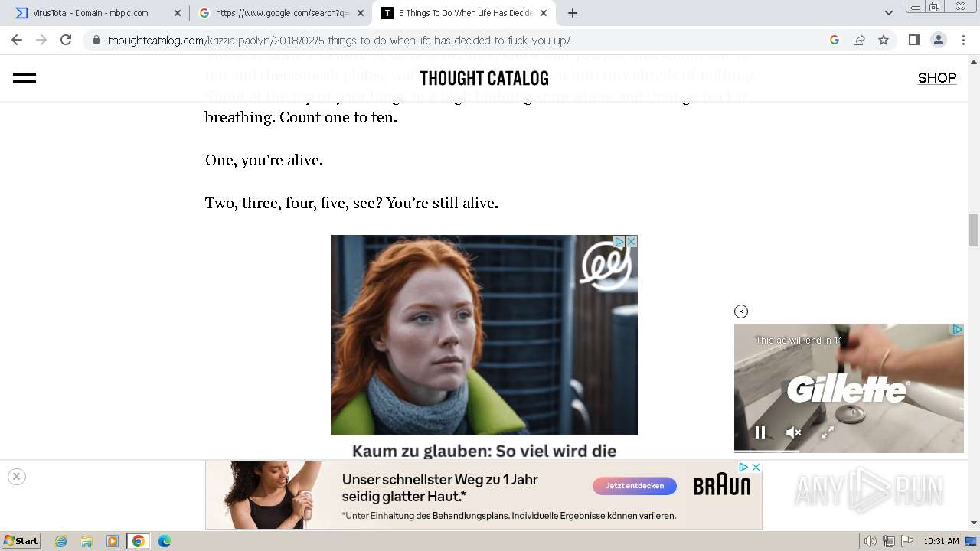Viewport: 980px width, 551px height.
Task: Open media player from taskbar
Action: point(113,541)
